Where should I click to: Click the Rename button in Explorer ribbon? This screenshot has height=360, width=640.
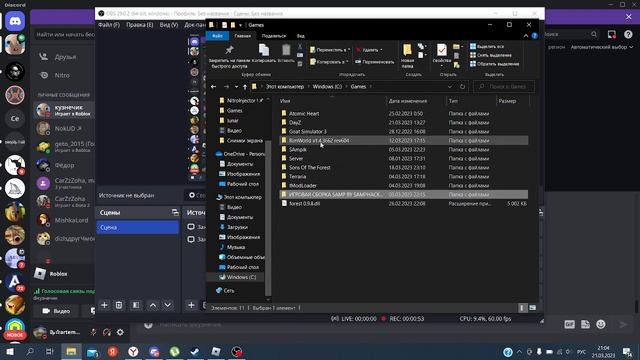tap(374, 62)
